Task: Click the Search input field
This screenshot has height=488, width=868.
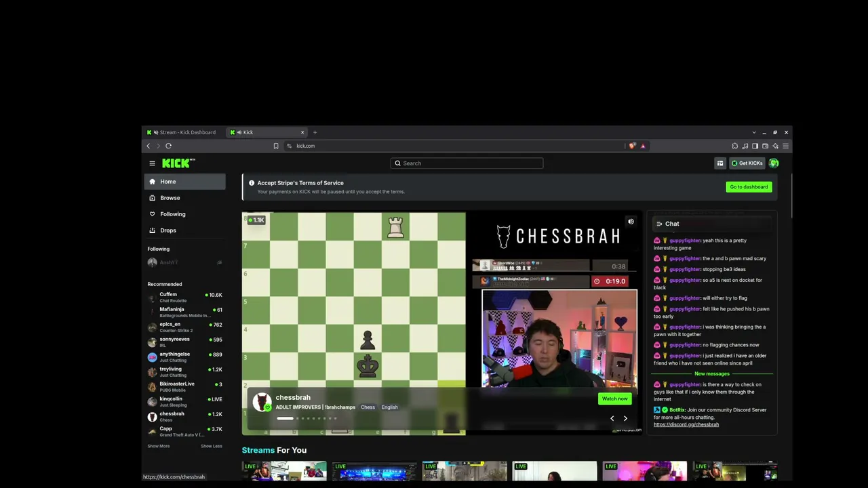Action: [x=467, y=163]
